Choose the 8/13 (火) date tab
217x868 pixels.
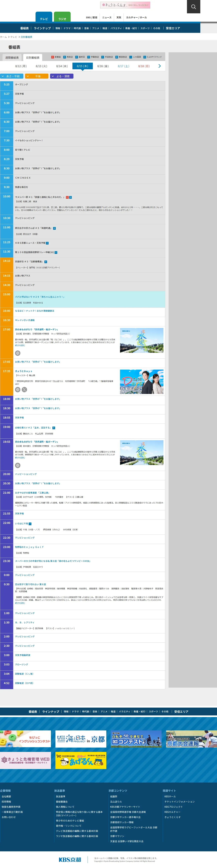pos(42,66)
